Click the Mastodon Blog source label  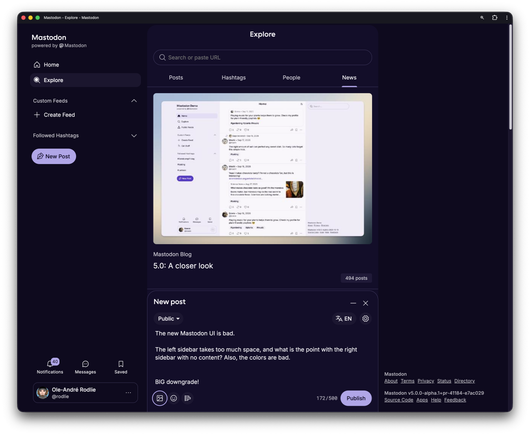(x=172, y=254)
